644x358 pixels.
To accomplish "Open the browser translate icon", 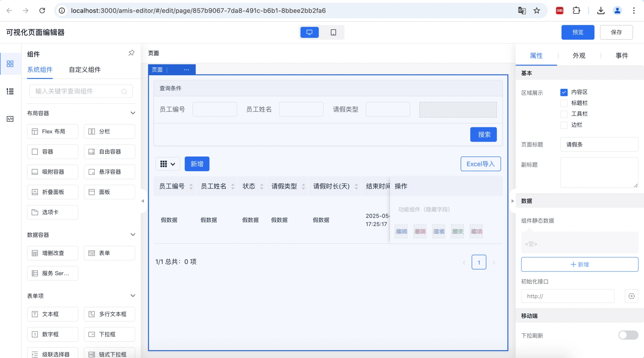I will 522,10.
